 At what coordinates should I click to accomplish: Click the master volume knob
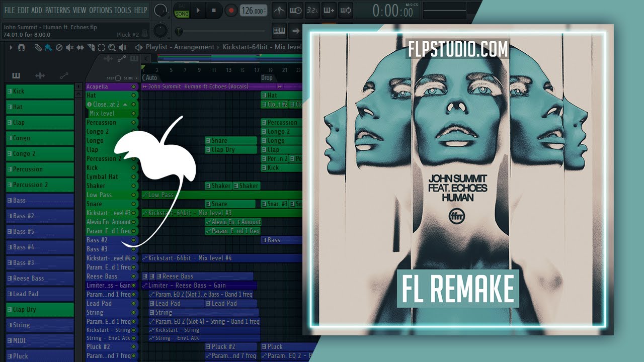point(160,10)
